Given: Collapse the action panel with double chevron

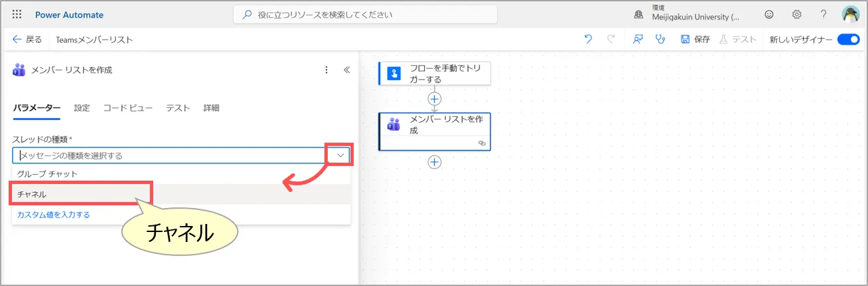Looking at the screenshot, I should (346, 70).
